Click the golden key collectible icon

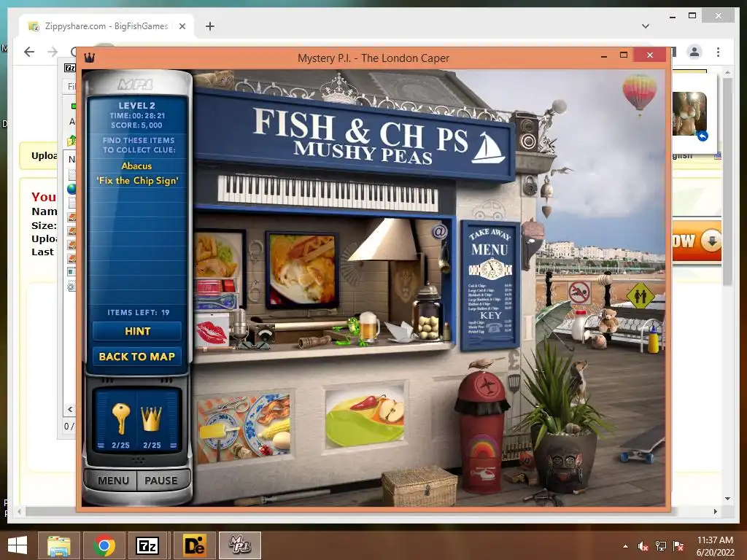click(x=120, y=418)
